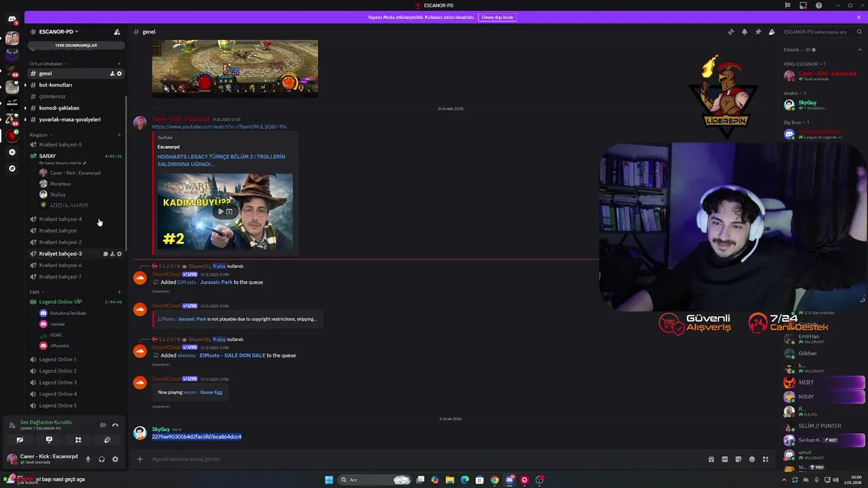Open the discover servers compass icon
868x488 pixels.
(x=12, y=168)
